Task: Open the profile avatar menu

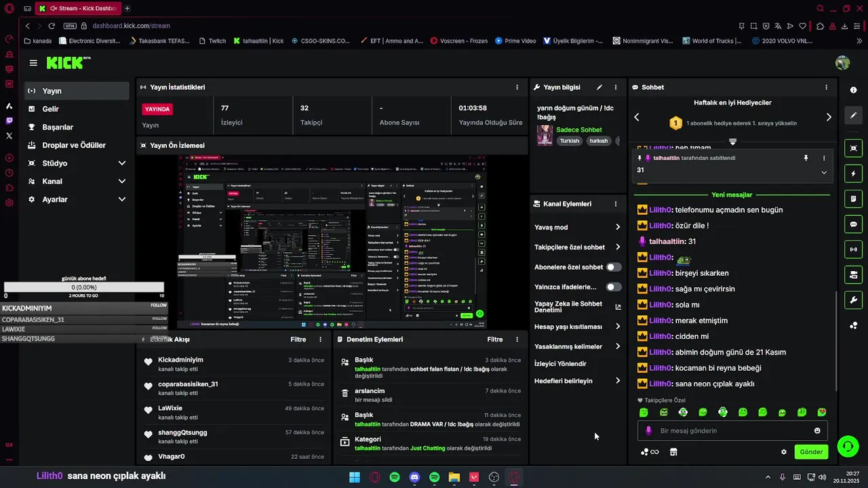Action: point(842,63)
